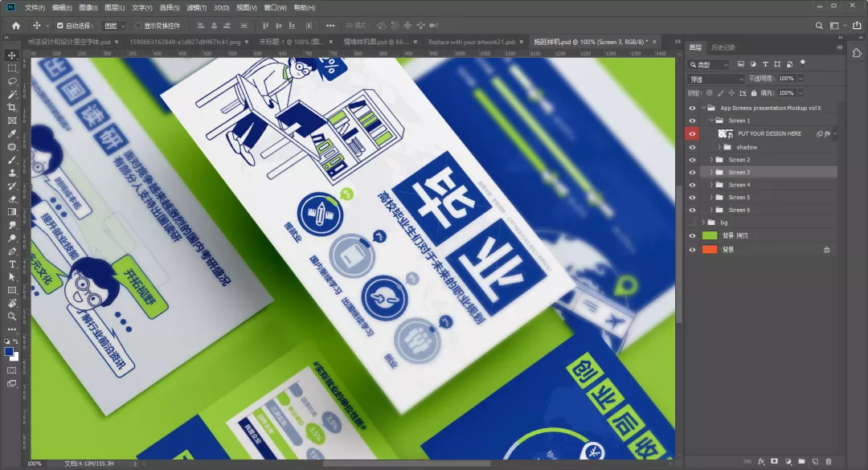Hide the App Screens presentation Mockup group

coord(692,108)
